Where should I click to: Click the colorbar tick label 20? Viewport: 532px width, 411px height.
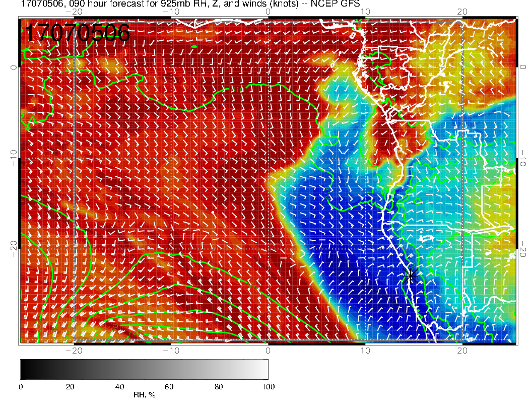[70, 387]
